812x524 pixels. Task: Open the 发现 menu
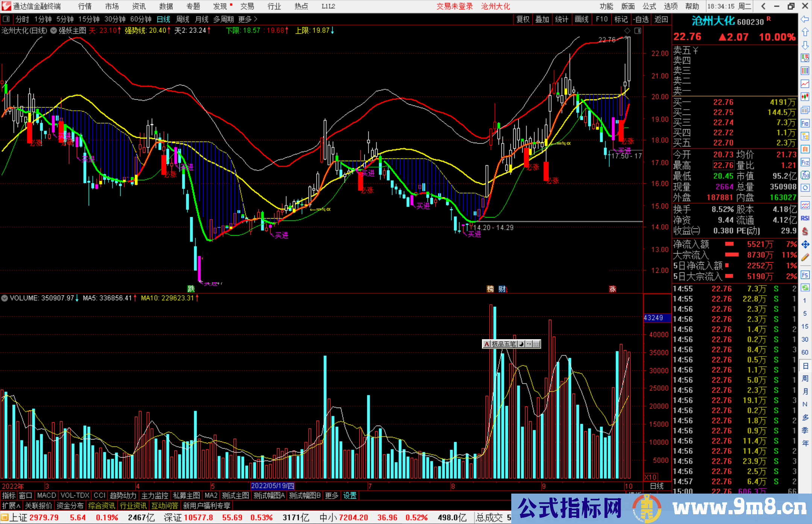click(220, 6)
